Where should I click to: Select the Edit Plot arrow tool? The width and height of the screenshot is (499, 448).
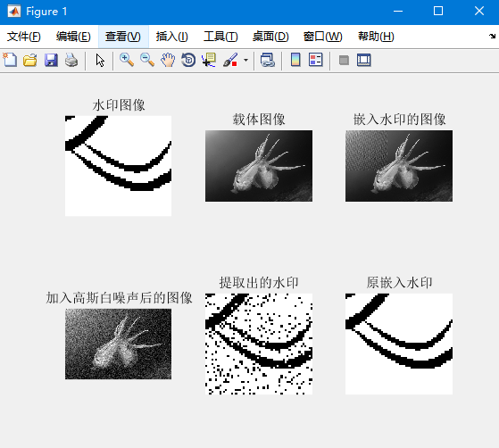[100, 60]
